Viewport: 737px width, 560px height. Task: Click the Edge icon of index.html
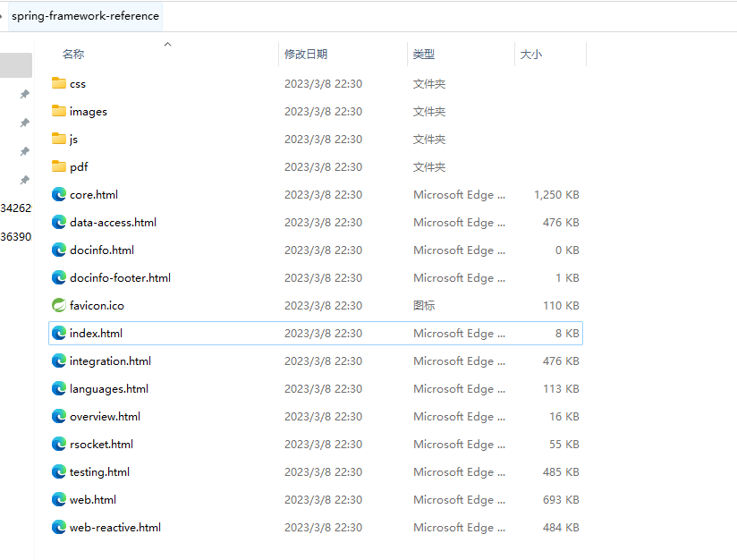point(59,333)
